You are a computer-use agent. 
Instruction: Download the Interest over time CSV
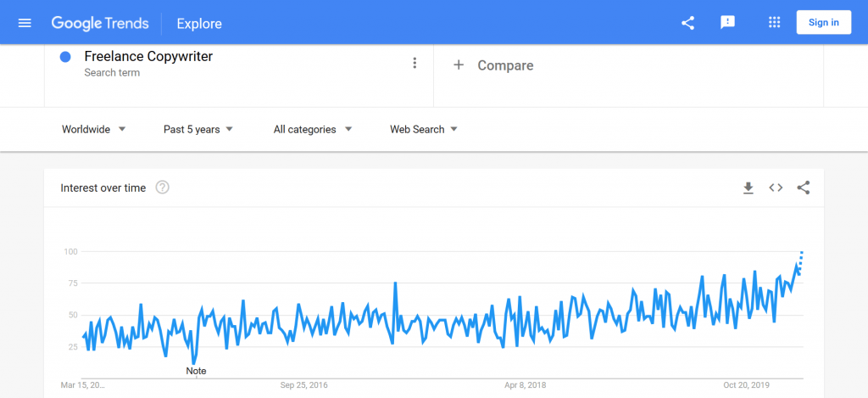click(748, 188)
